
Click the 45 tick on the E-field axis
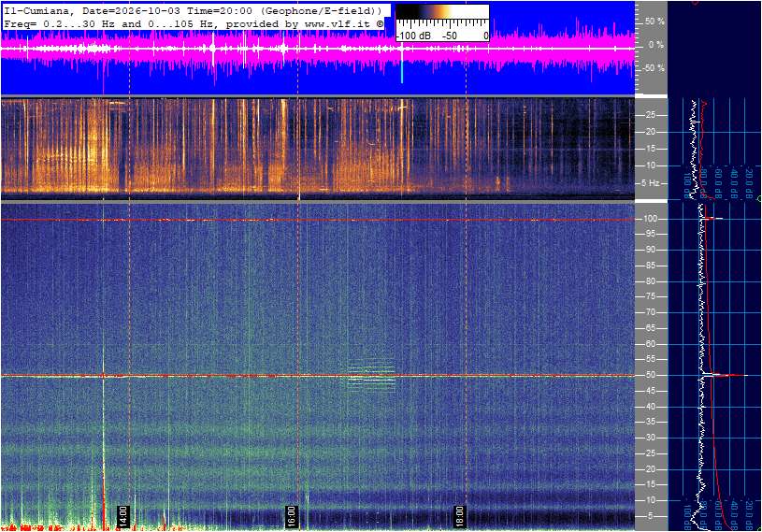point(650,391)
